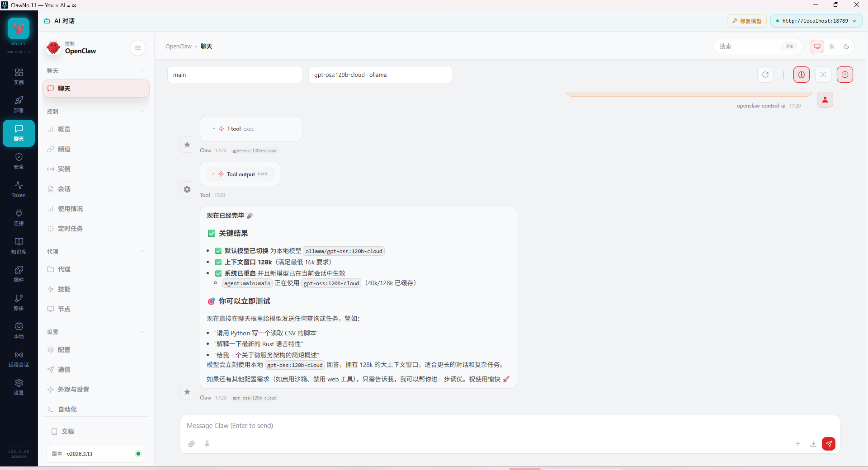Click the ClawNo.11 lobster logo

[x=19, y=29]
